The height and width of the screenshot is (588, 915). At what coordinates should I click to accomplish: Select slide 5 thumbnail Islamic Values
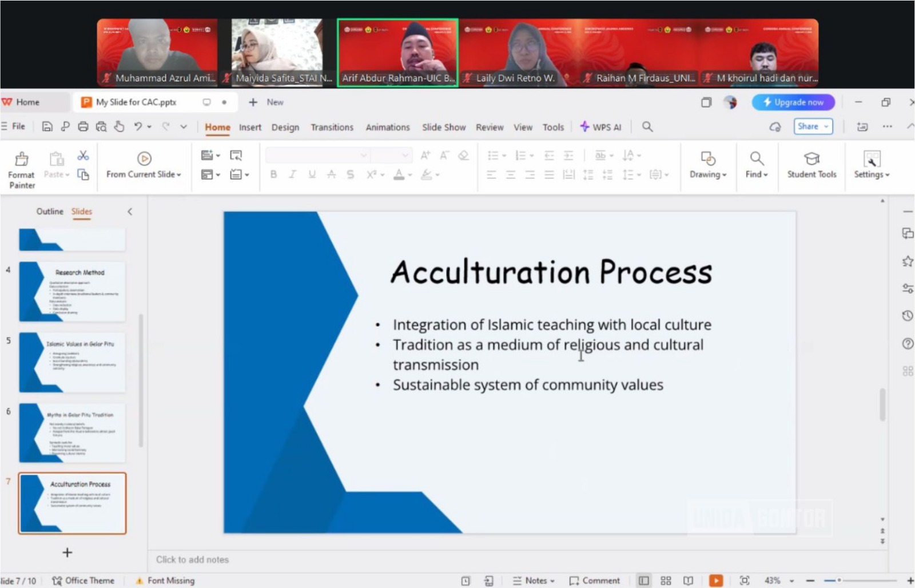click(72, 362)
